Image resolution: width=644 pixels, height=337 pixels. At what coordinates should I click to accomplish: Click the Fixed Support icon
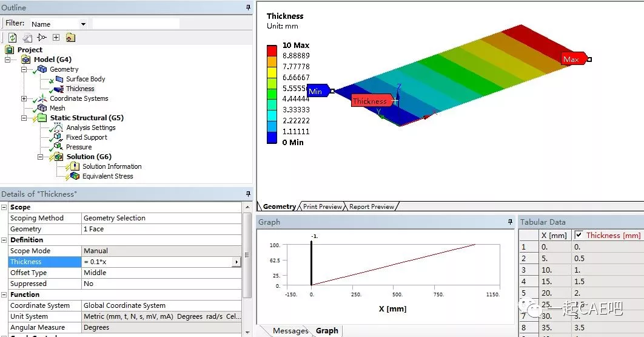(58, 137)
